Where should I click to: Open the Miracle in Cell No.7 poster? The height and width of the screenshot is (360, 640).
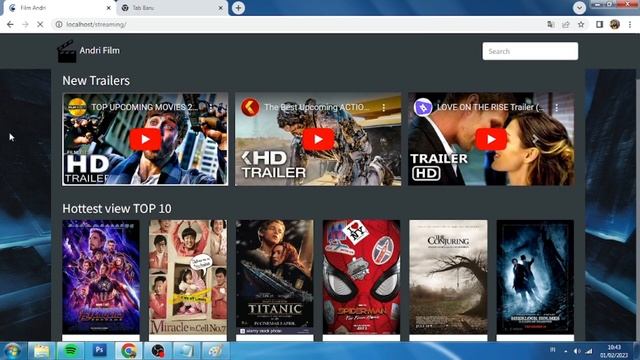(188, 277)
